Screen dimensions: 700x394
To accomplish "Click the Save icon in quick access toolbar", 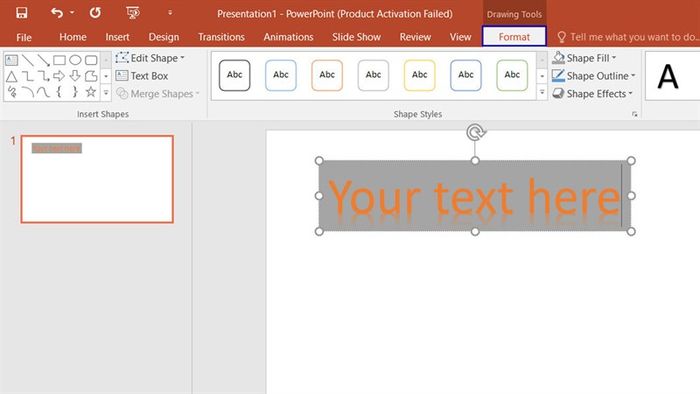I will point(21,13).
